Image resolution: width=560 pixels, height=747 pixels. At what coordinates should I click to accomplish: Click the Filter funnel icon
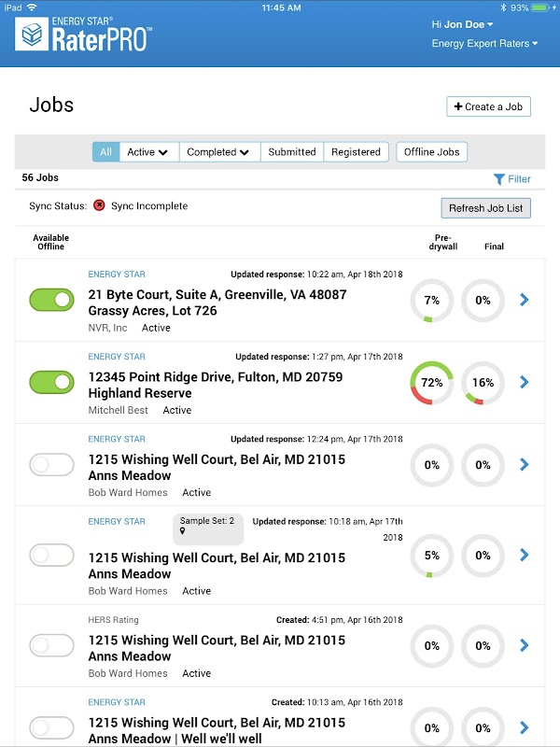point(499,179)
